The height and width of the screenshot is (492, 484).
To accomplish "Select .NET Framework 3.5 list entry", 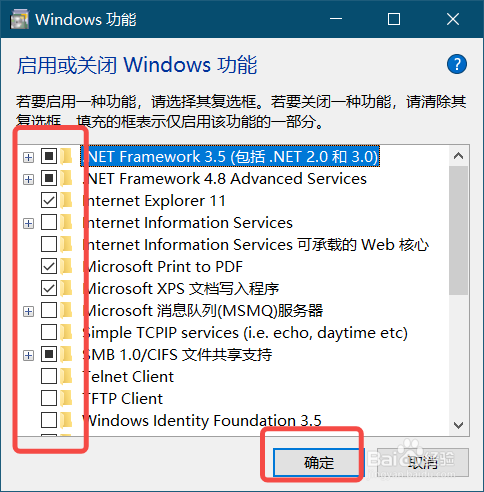I will coord(230,156).
